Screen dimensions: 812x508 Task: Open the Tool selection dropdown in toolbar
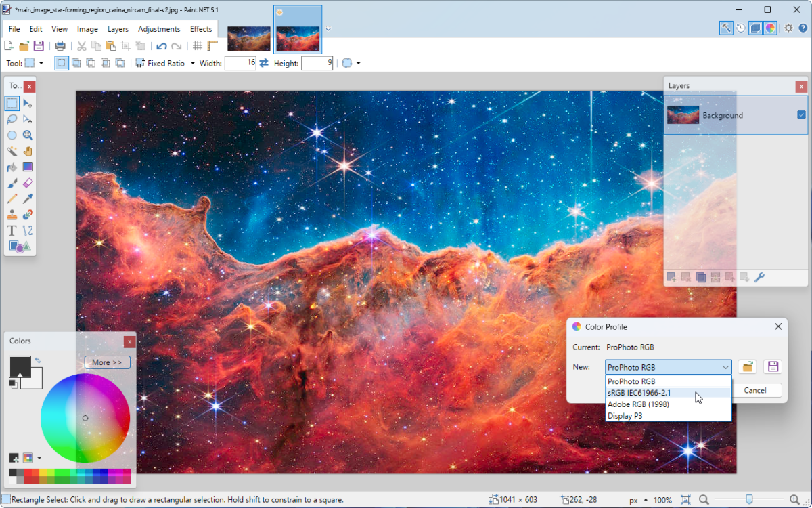41,62
